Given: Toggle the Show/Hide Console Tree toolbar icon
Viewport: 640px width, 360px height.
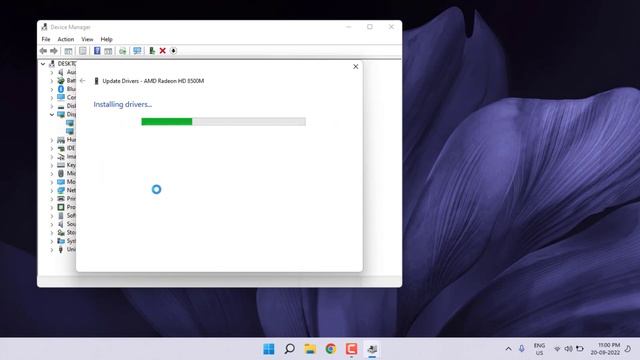Looking at the screenshot, I should (x=68, y=51).
